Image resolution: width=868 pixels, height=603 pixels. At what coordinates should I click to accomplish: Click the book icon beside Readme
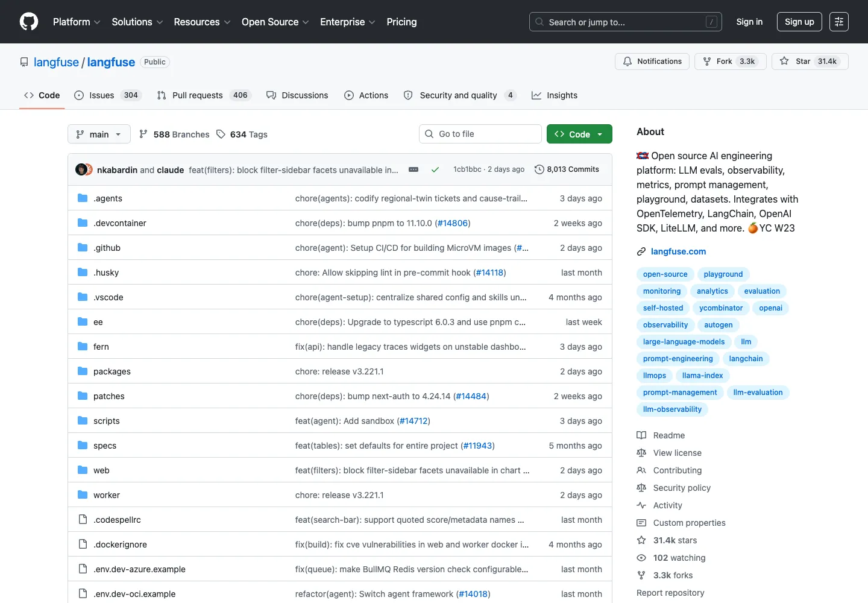pos(641,435)
